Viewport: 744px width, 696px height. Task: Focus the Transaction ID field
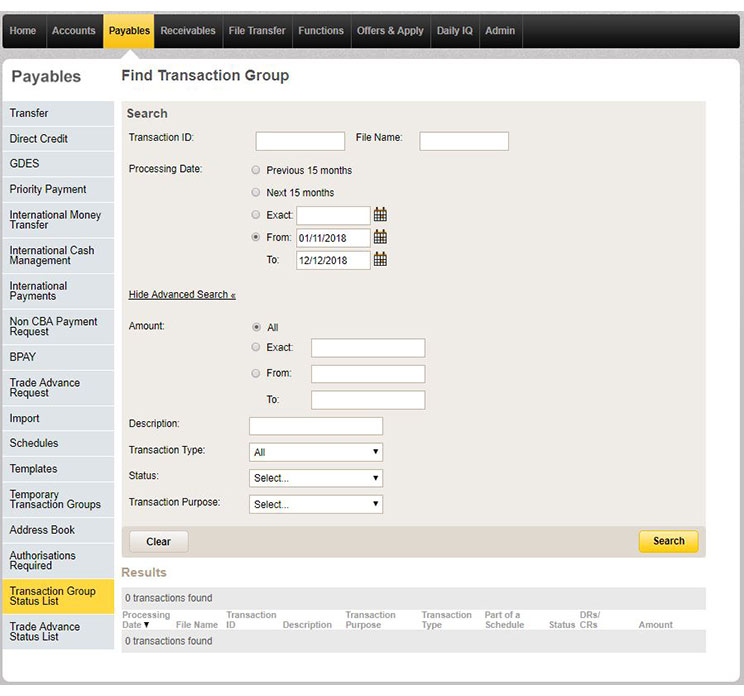300,141
